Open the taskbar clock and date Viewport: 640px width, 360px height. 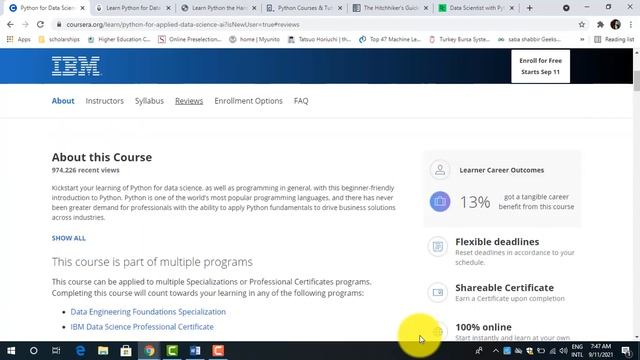pyautogui.click(x=600, y=351)
